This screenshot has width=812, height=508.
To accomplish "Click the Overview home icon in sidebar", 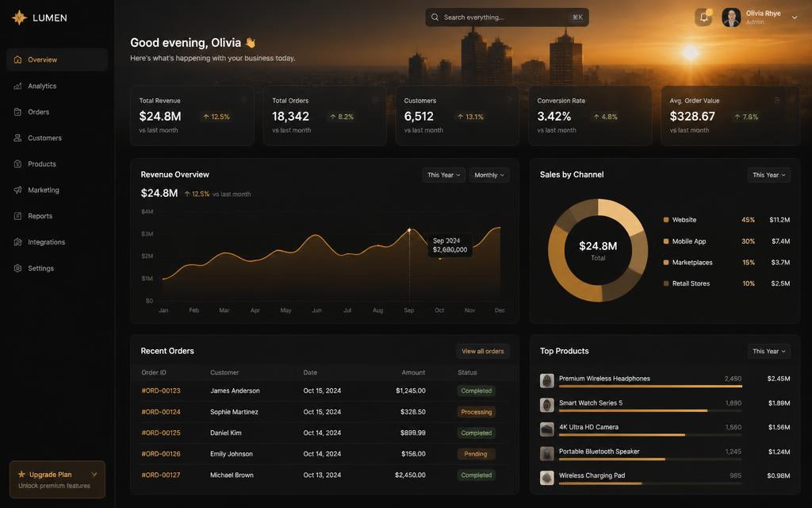I will [x=17, y=60].
